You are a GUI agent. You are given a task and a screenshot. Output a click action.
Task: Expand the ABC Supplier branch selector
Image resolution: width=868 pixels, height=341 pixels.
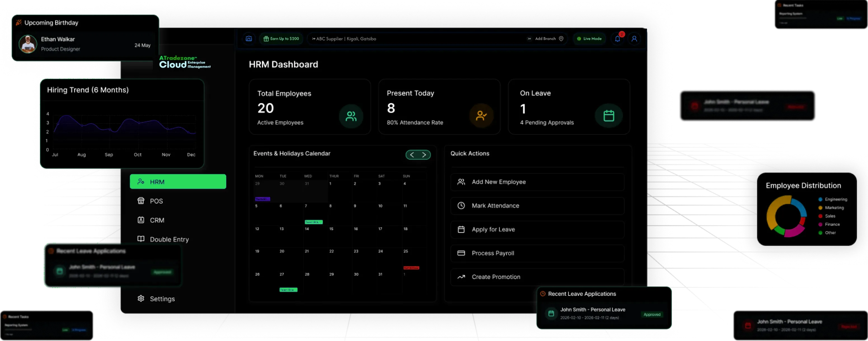(344, 39)
